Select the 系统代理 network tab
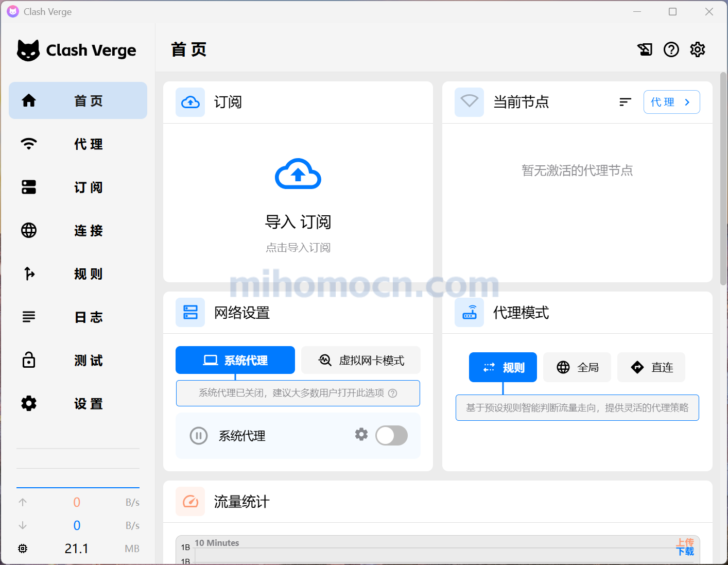 point(235,360)
